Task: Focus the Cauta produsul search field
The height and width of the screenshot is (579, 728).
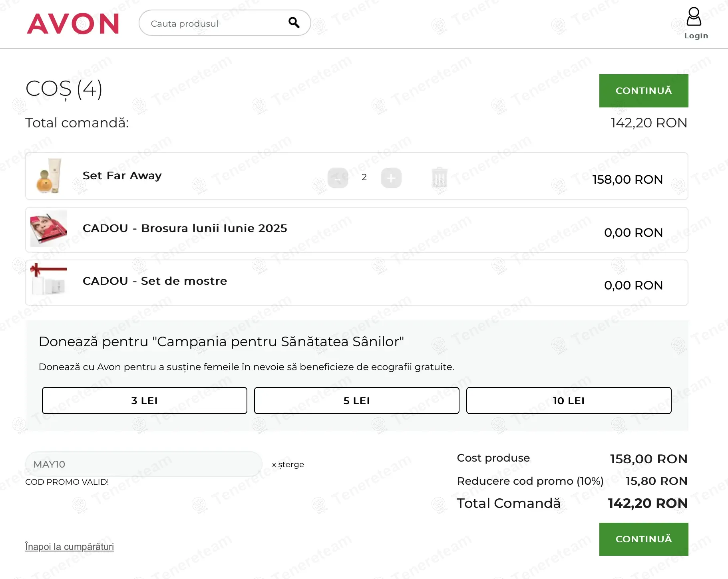Action: pos(225,23)
